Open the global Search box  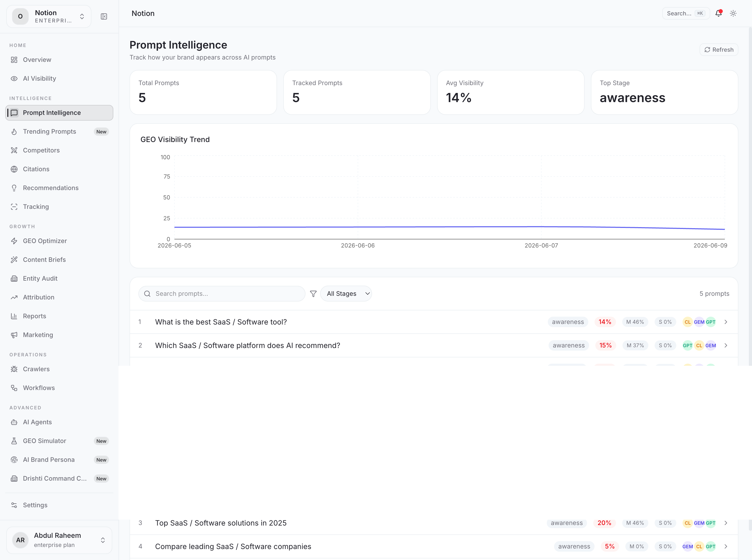[x=686, y=13]
